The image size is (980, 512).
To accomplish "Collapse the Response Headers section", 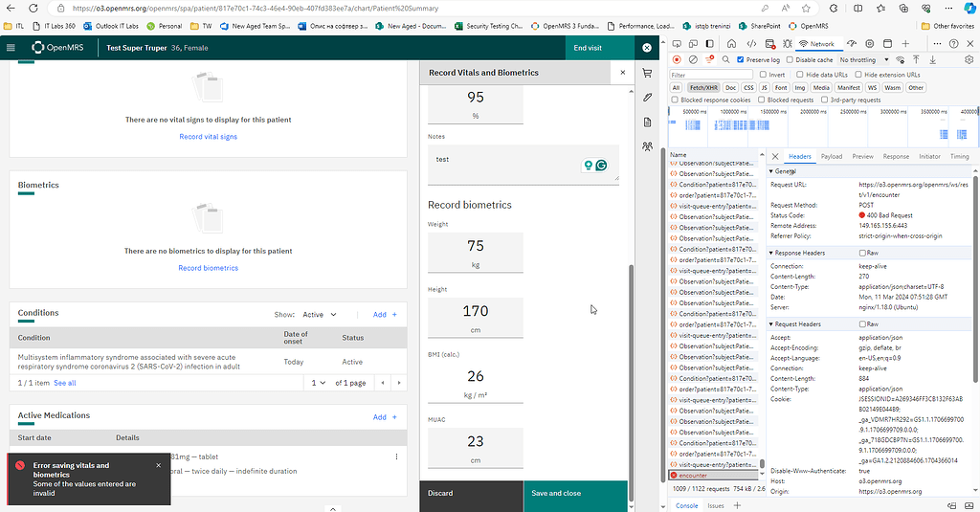I will pos(772,253).
